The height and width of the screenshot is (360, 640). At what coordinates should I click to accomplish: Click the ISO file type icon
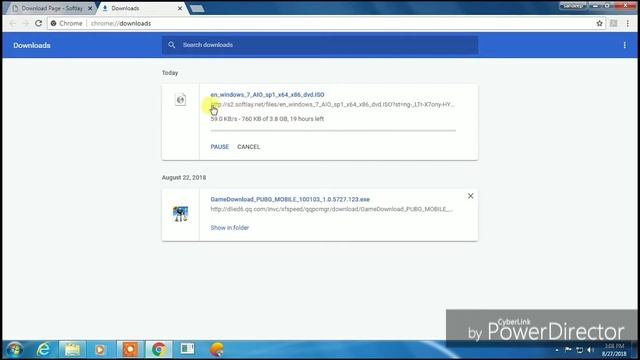(x=180, y=100)
